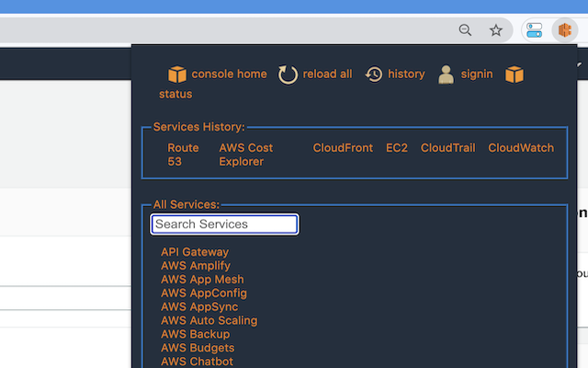Open the toggle-switch extension icon in toolbar
The image size is (588, 368).
tap(534, 30)
